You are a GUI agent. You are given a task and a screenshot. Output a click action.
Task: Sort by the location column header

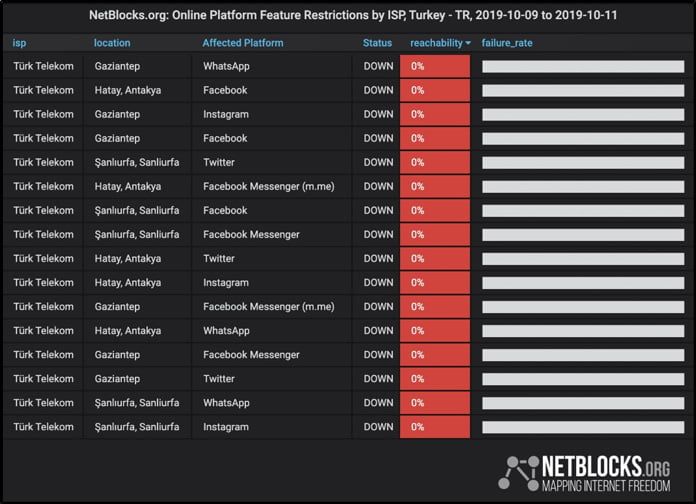[x=112, y=43]
